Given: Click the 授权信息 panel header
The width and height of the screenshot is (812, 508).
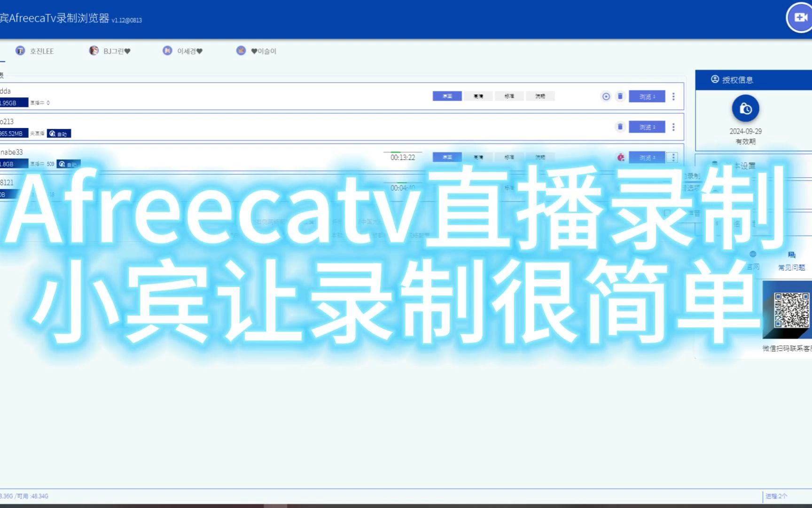Looking at the screenshot, I should click(754, 80).
